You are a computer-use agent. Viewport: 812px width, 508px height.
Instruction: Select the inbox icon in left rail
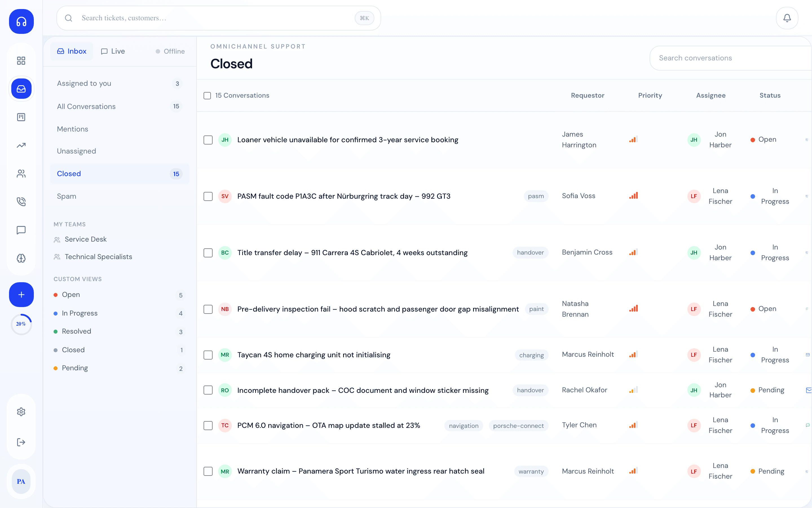tap(21, 89)
